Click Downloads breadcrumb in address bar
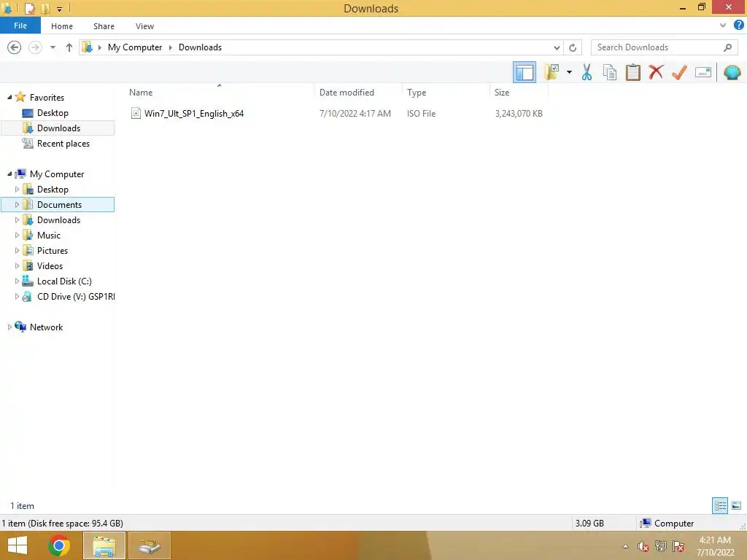The image size is (747, 560). point(200,47)
